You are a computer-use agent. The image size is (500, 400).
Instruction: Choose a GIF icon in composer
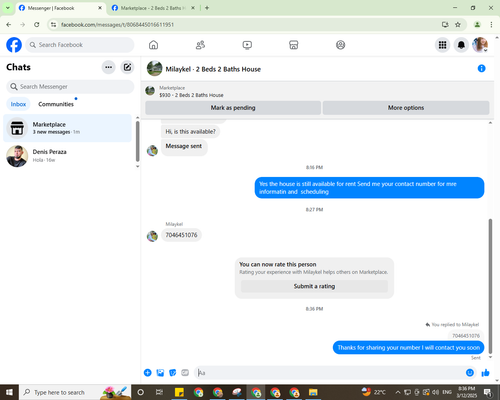coord(185,373)
